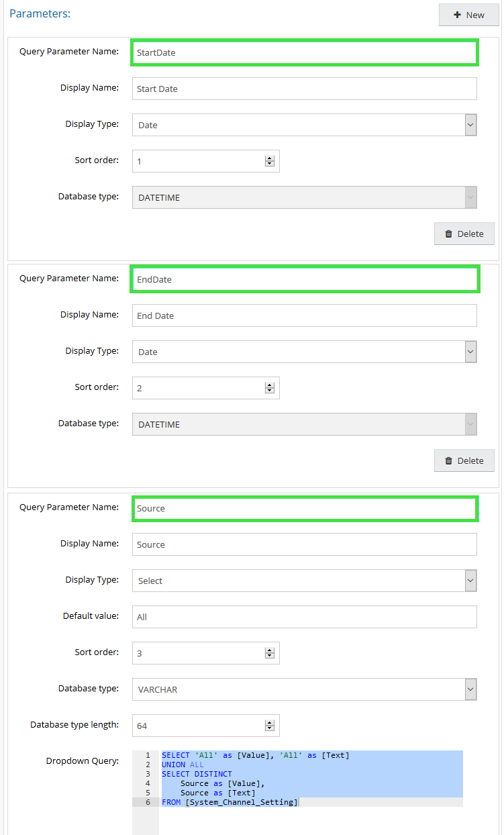
Task: Click the EndDate Query Parameter Name field
Action: [x=304, y=279]
